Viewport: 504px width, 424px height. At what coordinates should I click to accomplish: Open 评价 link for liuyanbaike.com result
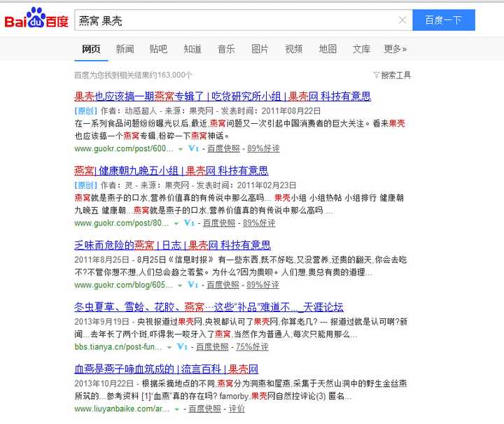(x=237, y=409)
